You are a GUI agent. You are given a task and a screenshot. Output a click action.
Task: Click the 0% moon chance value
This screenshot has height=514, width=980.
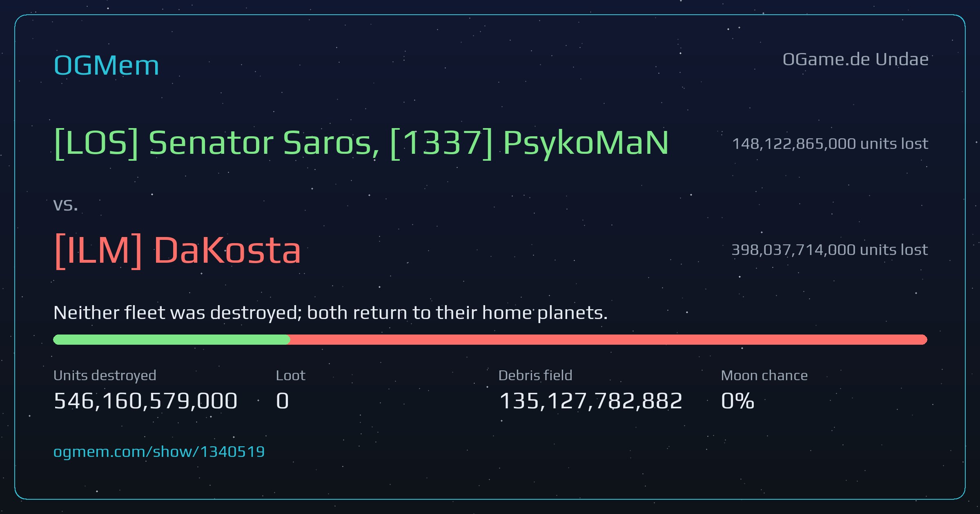[x=737, y=401]
